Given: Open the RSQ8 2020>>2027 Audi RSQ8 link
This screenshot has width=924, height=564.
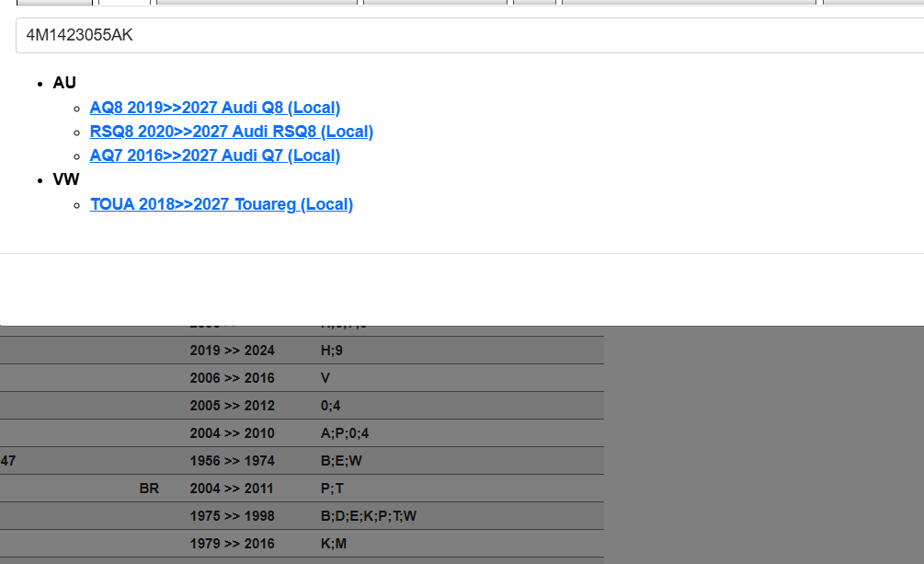Looking at the screenshot, I should pos(231,132).
